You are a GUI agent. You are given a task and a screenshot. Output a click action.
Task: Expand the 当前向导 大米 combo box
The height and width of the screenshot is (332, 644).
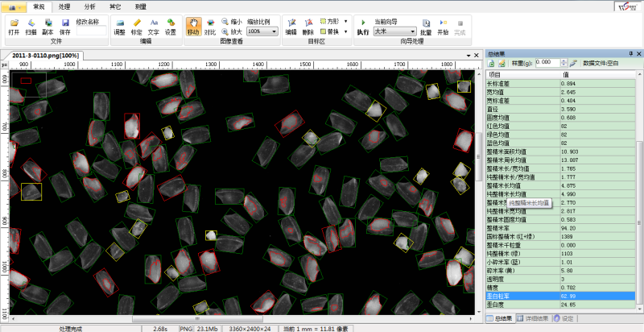pos(411,31)
